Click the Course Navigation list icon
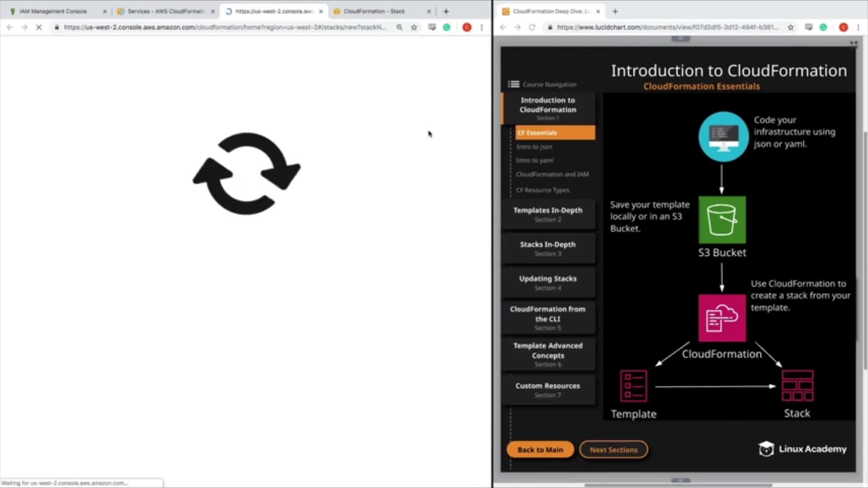This screenshot has height=488, width=868. click(x=514, y=84)
